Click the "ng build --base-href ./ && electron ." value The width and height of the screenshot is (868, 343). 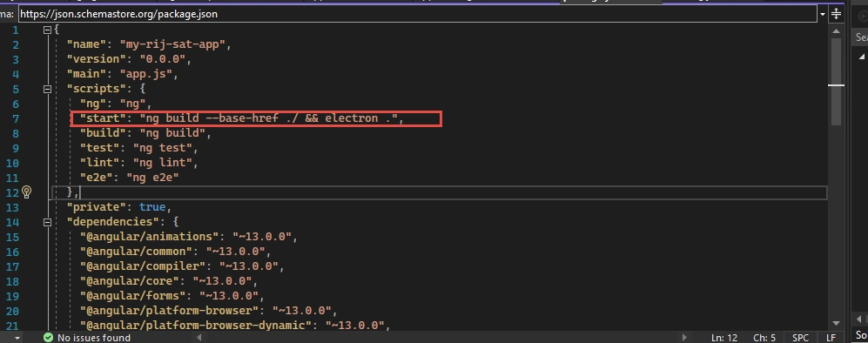click(x=269, y=118)
